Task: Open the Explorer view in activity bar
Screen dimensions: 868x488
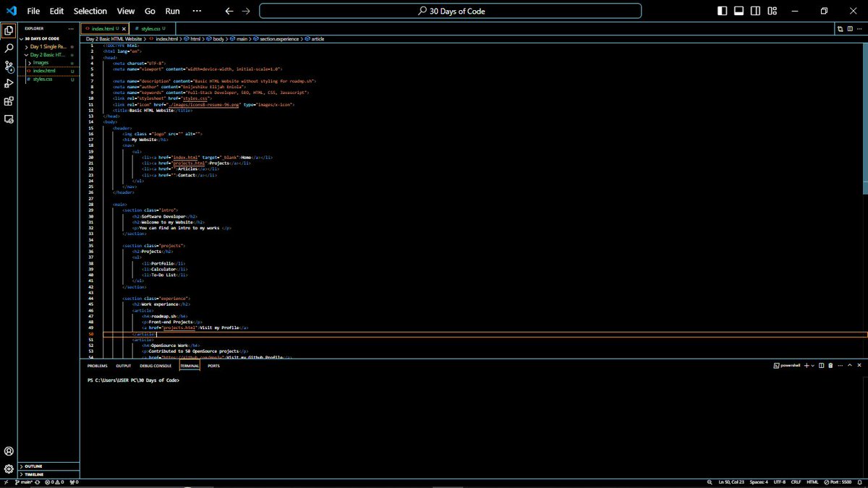Action: click(9, 30)
